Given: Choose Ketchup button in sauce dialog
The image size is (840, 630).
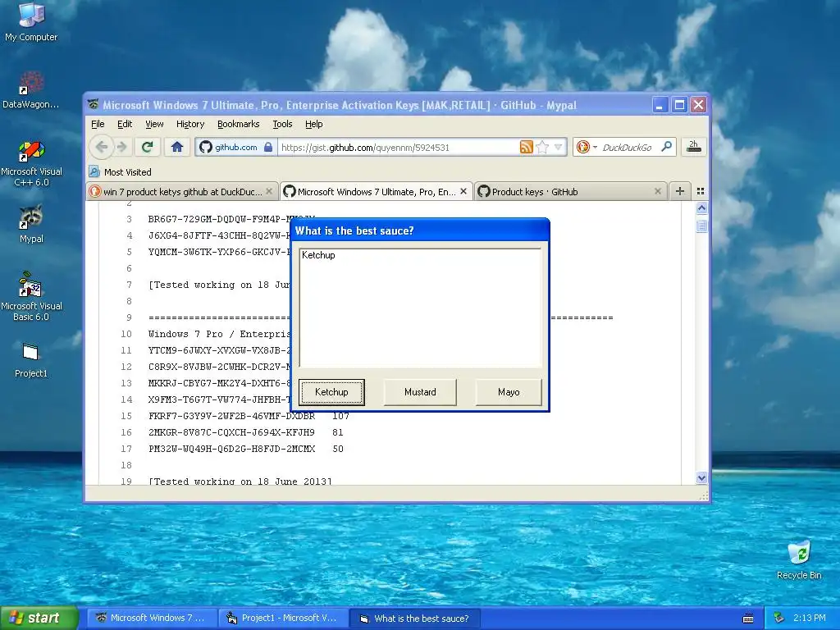Looking at the screenshot, I should click(x=331, y=392).
